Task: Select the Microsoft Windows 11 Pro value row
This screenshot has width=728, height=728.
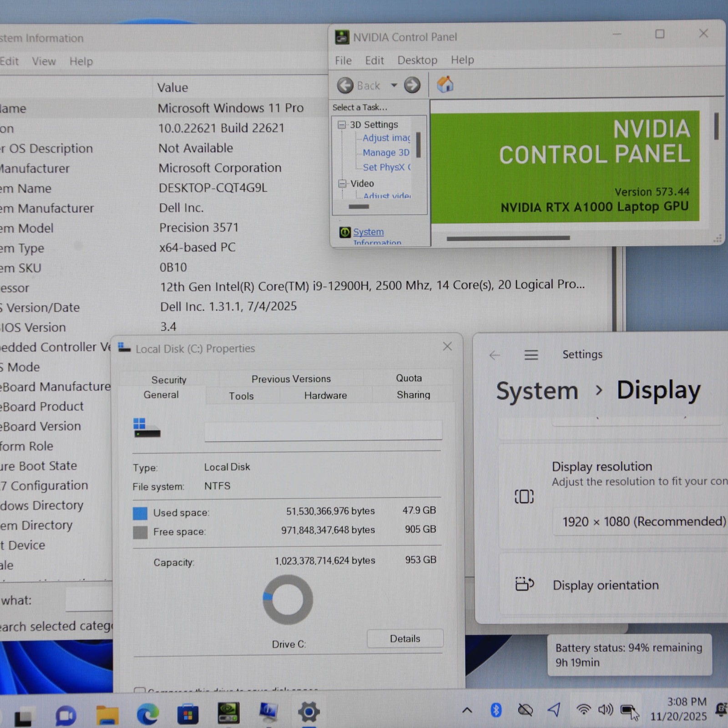Action: [230, 108]
